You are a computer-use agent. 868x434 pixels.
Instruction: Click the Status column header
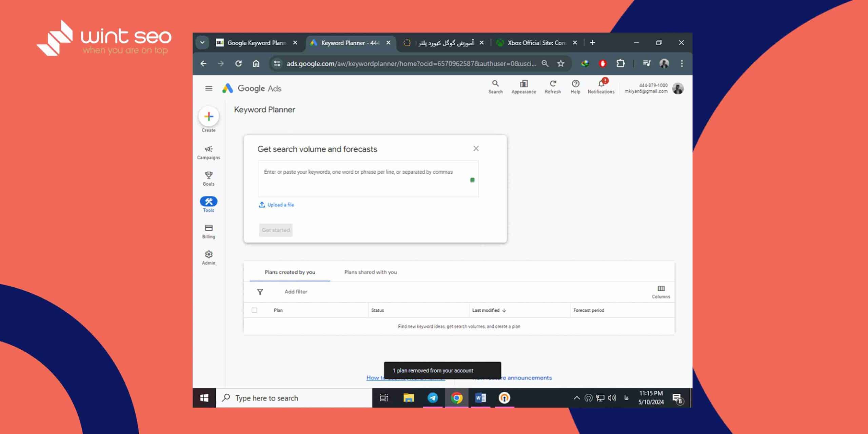(x=377, y=310)
